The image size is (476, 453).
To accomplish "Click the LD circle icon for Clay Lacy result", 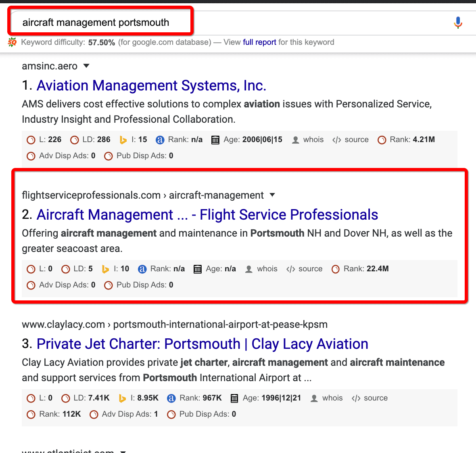I will [x=66, y=398].
